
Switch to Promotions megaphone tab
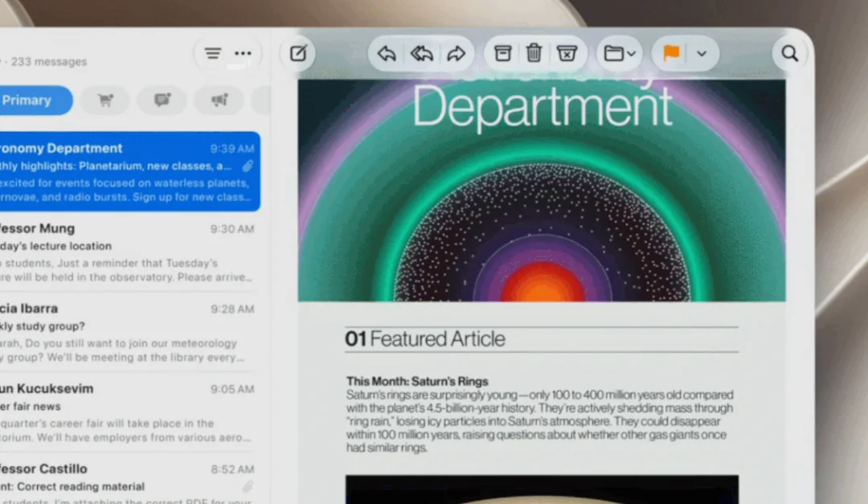point(219,100)
